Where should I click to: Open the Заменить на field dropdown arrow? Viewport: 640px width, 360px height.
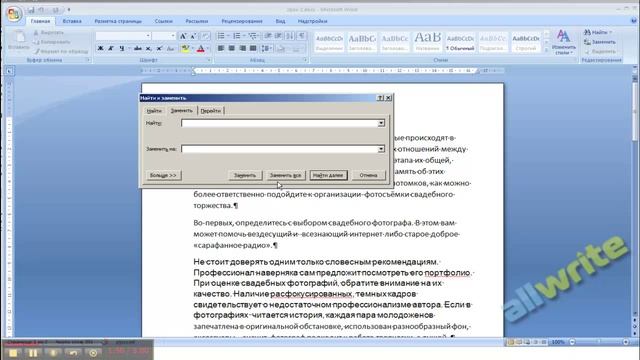tap(381, 149)
